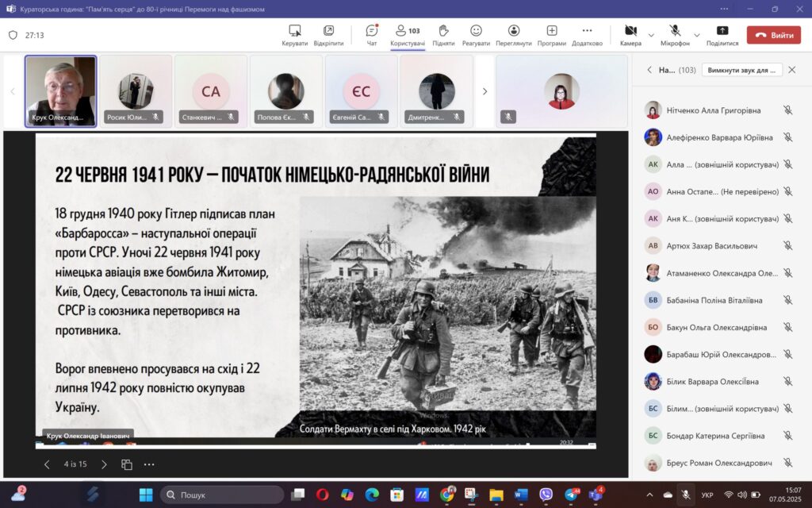Toggle mute icon for Нітченко Алла Григорівна
Viewport: 812px width, 508px height.
787,110
